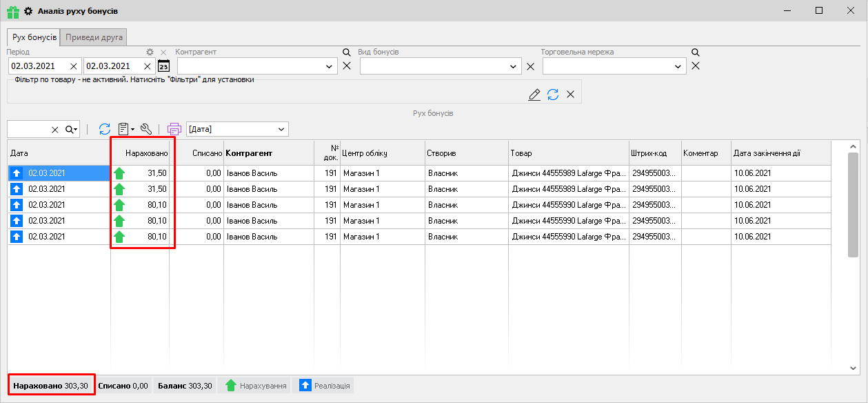
Task: Switch to the Приведи друга tab
Action: point(94,37)
